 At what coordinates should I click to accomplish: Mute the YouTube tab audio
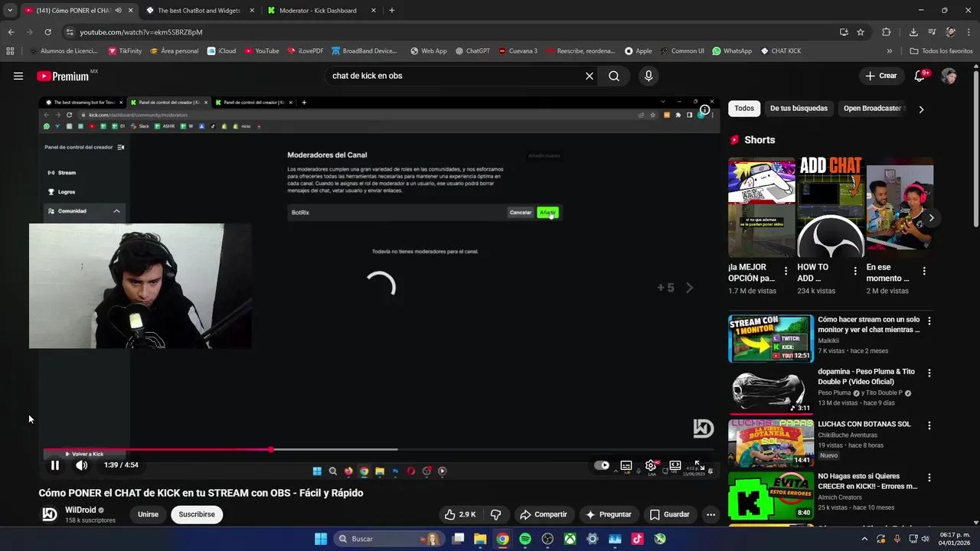118,11
